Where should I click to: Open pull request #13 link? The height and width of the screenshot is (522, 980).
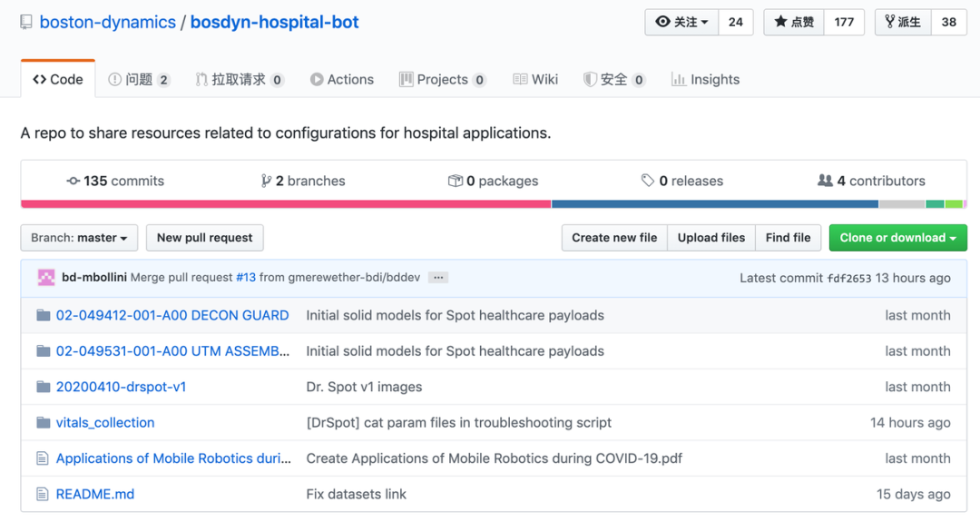click(246, 278)
